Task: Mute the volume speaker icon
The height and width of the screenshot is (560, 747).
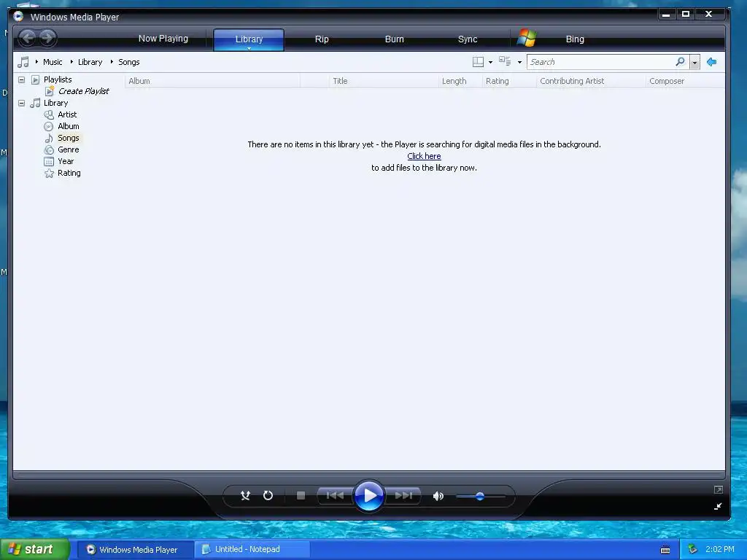Action: pos(438,496)
